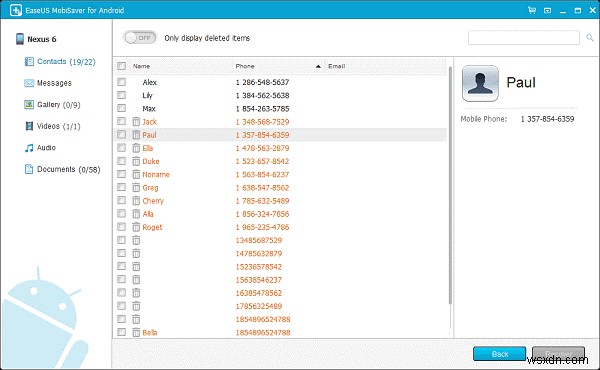Click Paul's contact avatar picture

click(480, 83)
